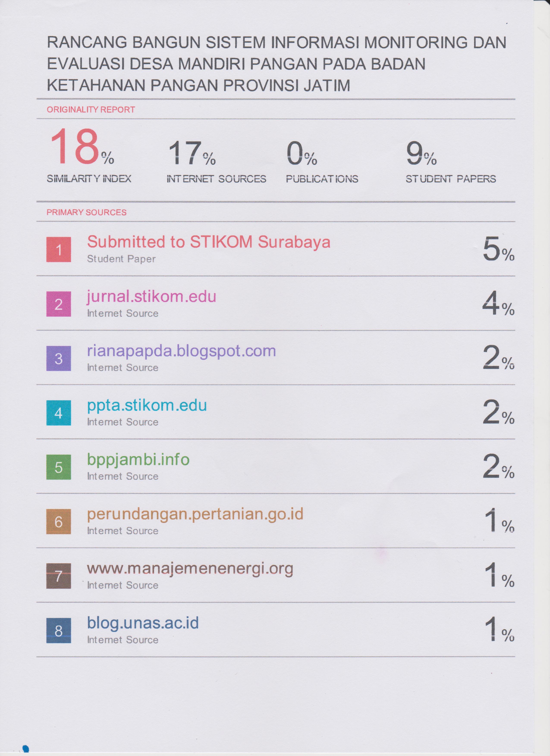The width and height of the screenshot is (550, 756).
Task: Click the orange number 6 source badge
Action: click(x=59, y=521)
